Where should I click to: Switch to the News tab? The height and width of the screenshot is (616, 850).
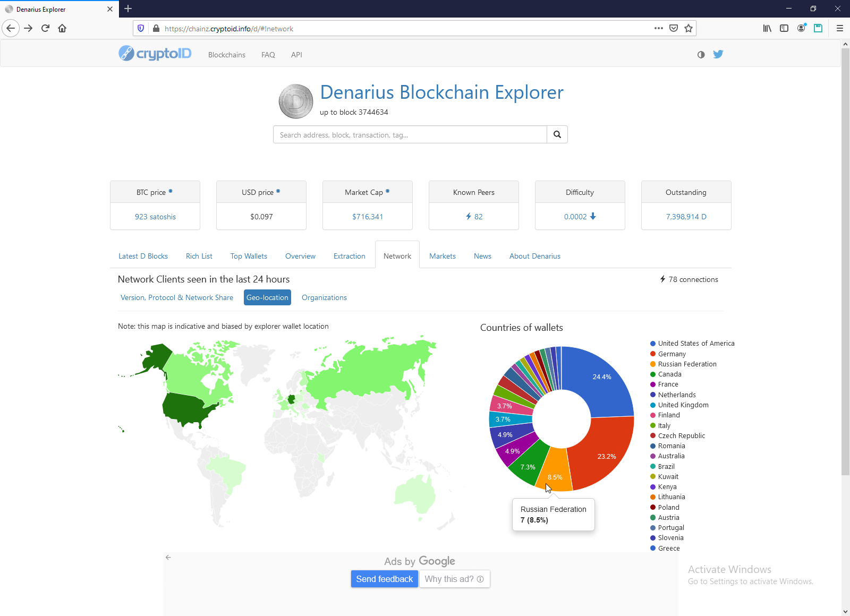pos(482,256)
